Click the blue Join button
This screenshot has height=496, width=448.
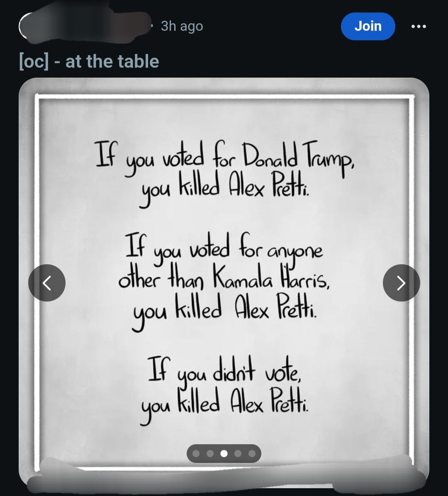tap(368, 26)
